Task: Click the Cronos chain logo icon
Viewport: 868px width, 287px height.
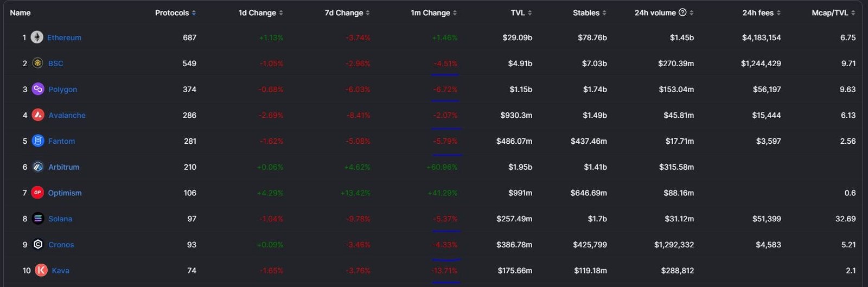Action: (38, 245)
